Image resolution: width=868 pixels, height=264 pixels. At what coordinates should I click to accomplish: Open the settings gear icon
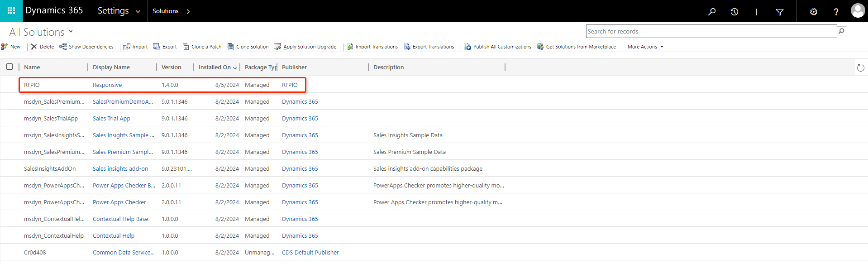pyautogui.click(x=814, y=12)
